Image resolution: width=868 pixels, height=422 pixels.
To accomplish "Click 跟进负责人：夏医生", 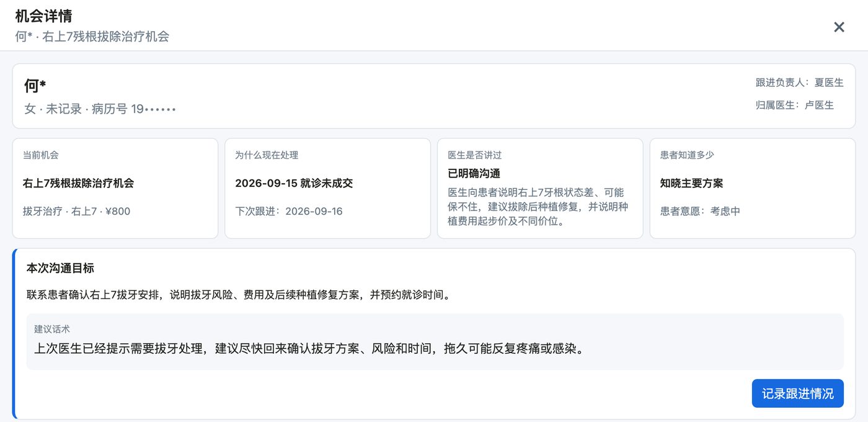I will tap(799, 83).
